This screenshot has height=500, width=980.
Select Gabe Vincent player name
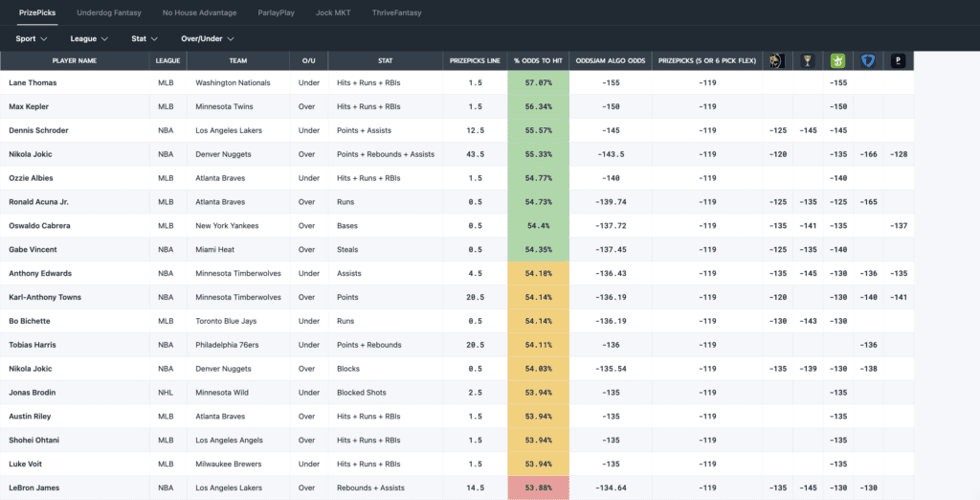point(33,250)
